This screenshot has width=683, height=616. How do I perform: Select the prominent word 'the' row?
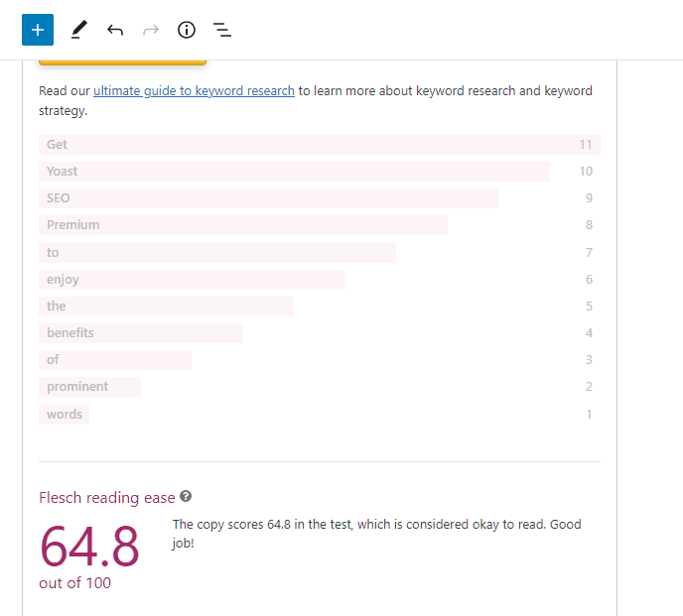[320, 307]
